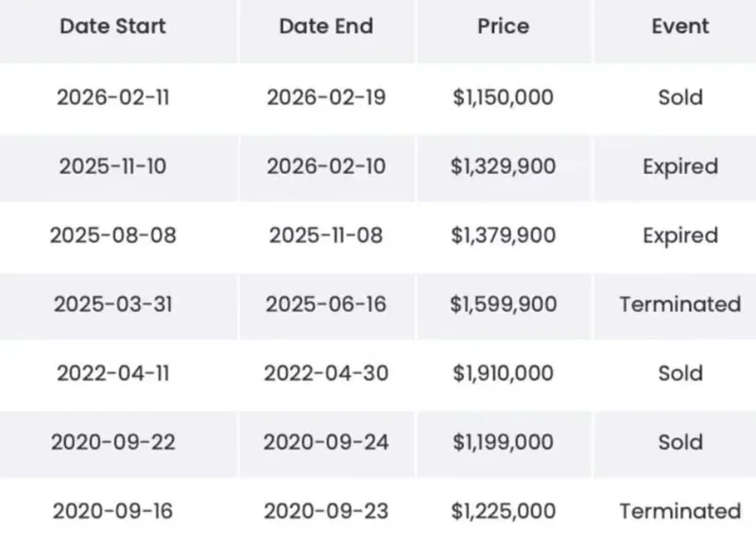This screenshot has width=756, height=542.
Task: Select start date 2022-04-11
Action: click(x=112, y=373)
